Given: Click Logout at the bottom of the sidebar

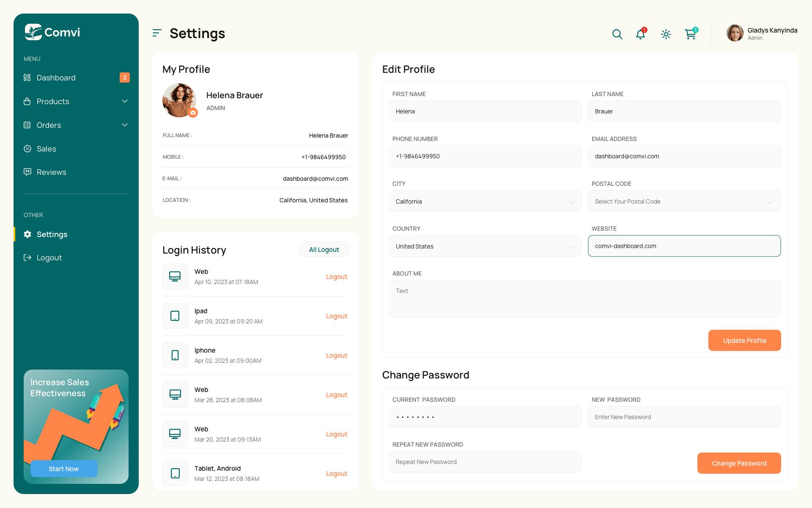Looking at the screenshot, I should coord(49,257).
